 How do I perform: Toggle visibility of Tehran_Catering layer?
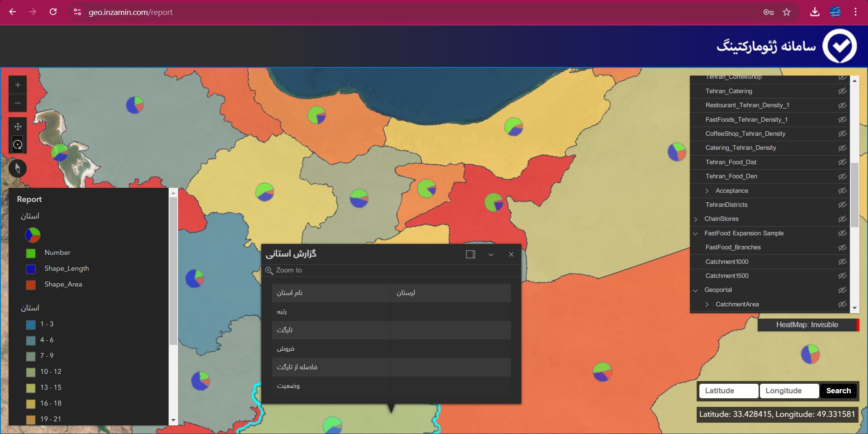click(842, 91)
